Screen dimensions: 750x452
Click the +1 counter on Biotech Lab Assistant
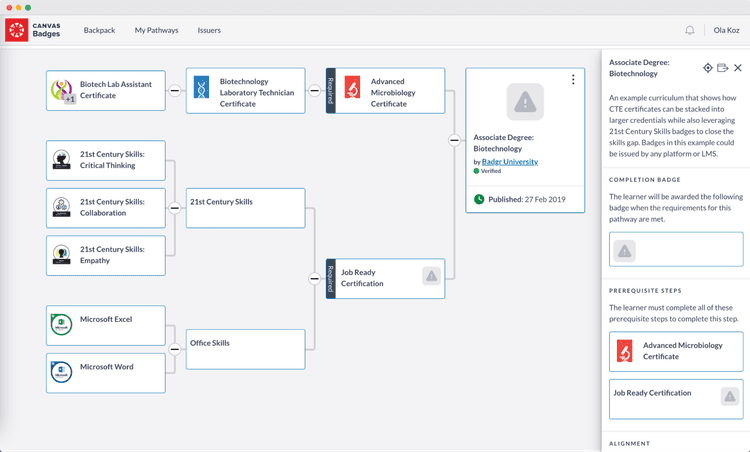[x=70, y=99]
